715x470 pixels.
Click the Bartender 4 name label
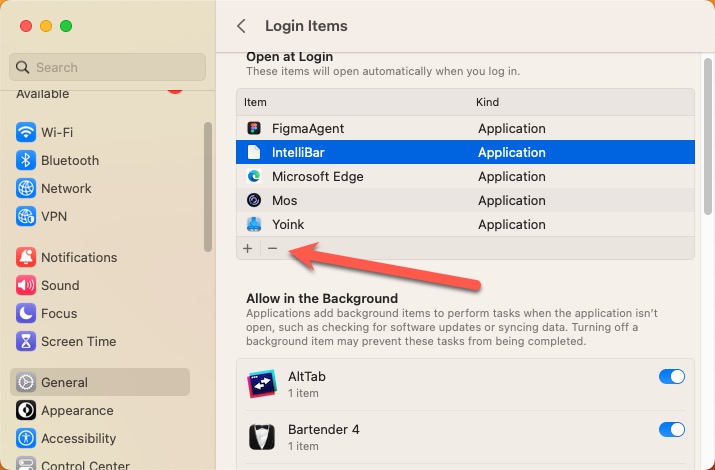click(x=324, y=429)
